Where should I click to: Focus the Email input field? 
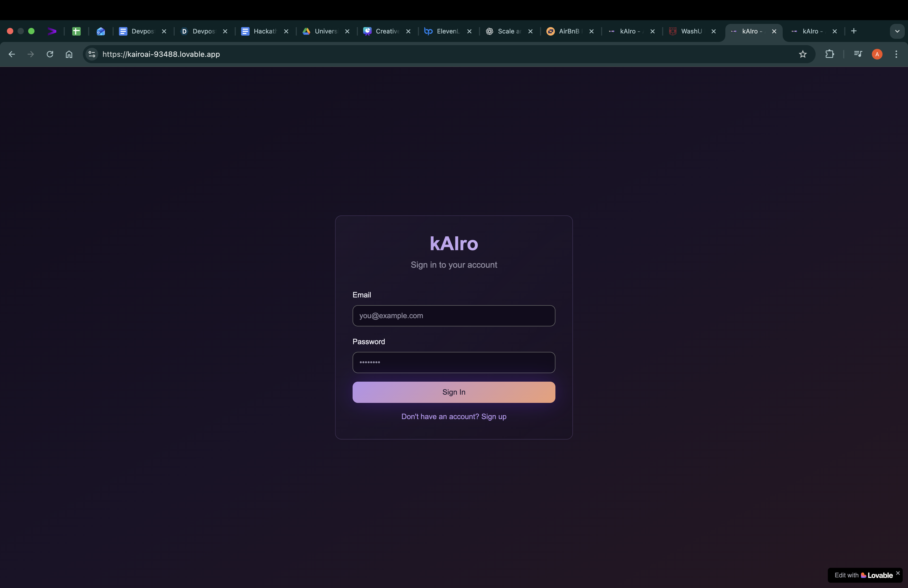point(454,316)
